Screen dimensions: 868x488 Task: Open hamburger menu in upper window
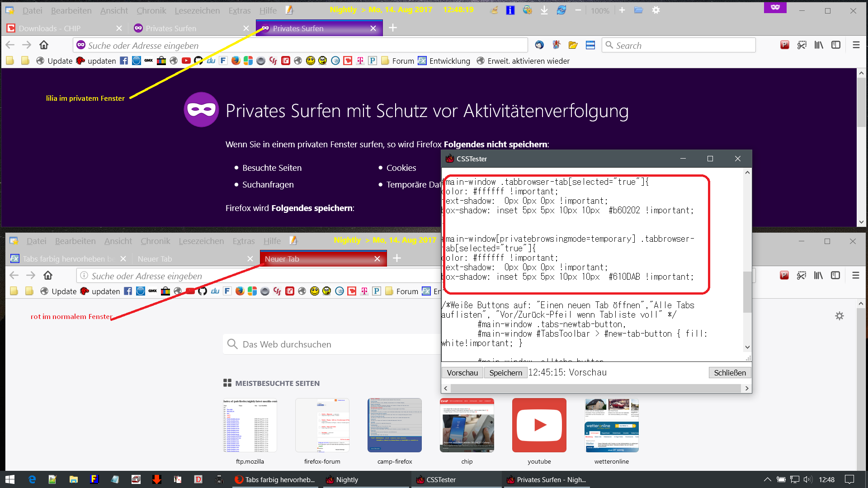(856, 45)
